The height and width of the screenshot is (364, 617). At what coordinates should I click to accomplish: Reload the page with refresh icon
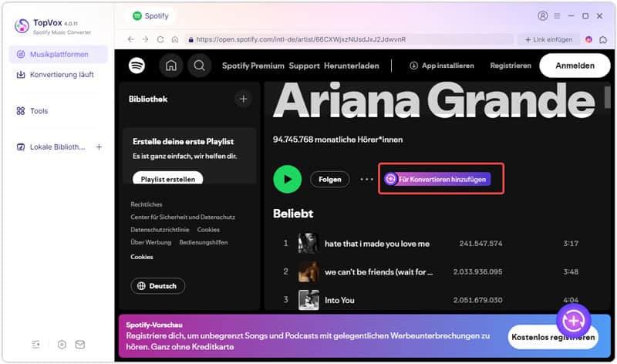160,39
